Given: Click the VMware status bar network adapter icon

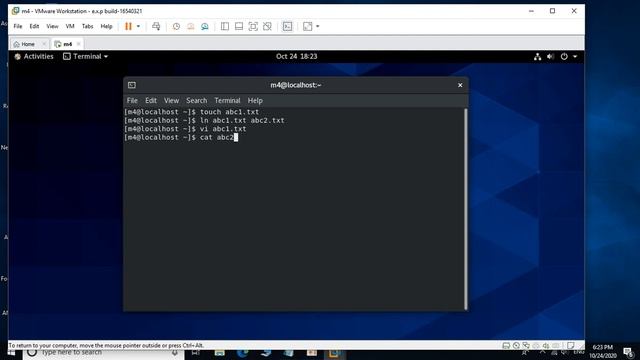Looking at the screenshot, I should tap(526, 345).
